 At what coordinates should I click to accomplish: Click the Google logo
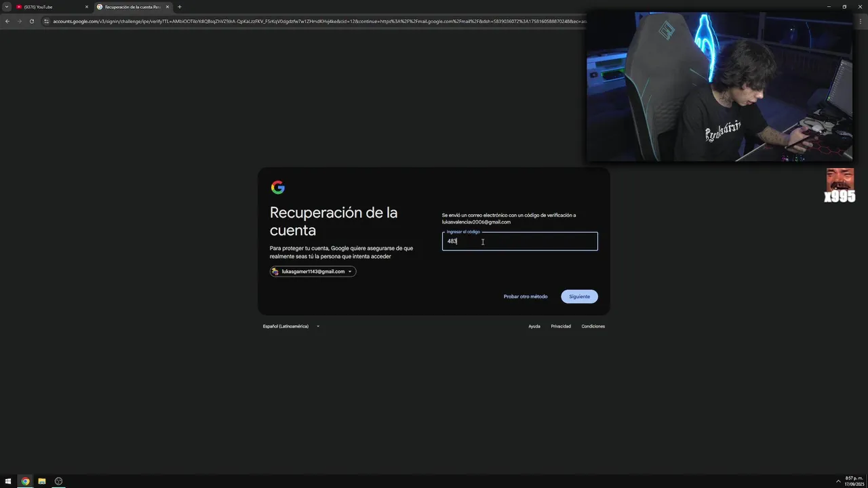[278, 188]
